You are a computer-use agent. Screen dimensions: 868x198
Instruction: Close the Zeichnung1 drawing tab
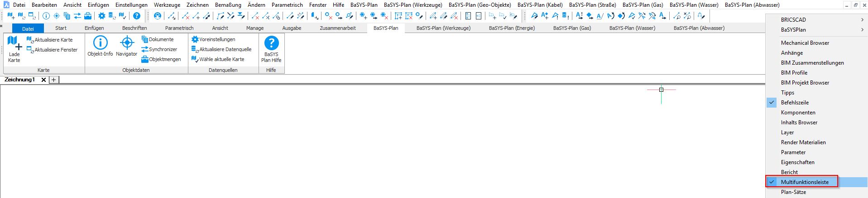(43, 80)
